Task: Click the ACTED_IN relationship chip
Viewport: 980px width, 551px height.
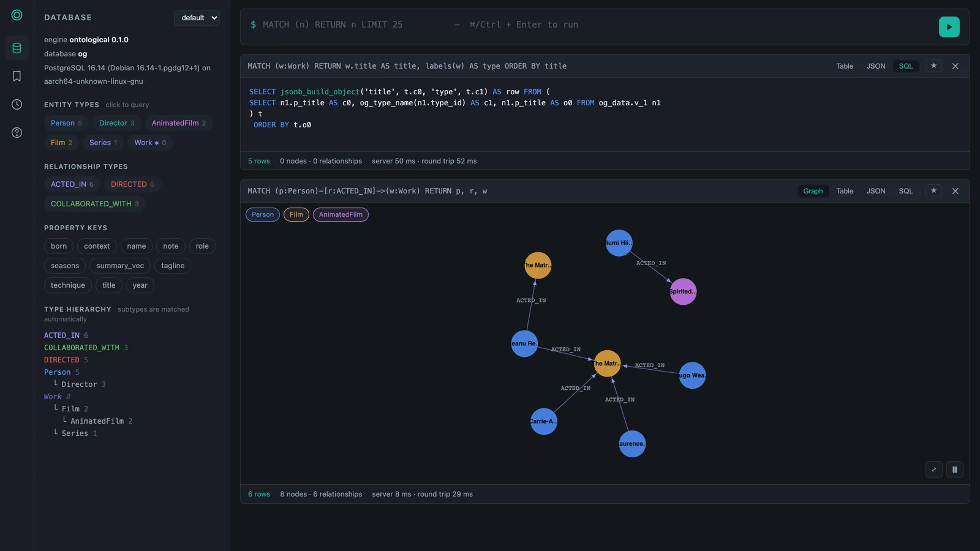Action: [72, 184]
